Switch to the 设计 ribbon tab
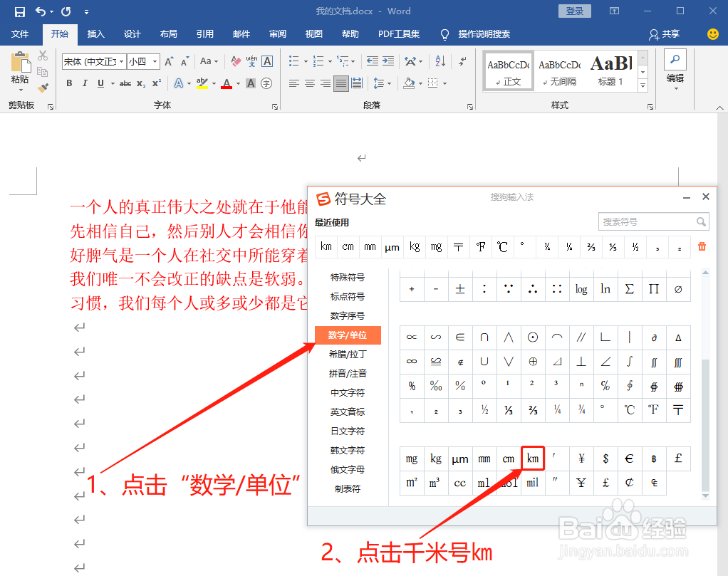This screenshot has width=728, height=576. pos(132,34)
